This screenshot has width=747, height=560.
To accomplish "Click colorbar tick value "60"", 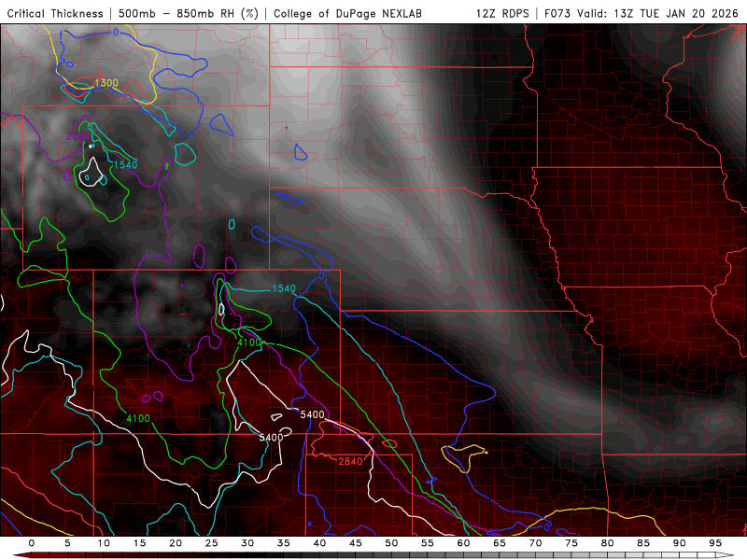I will tap(463, 543).
